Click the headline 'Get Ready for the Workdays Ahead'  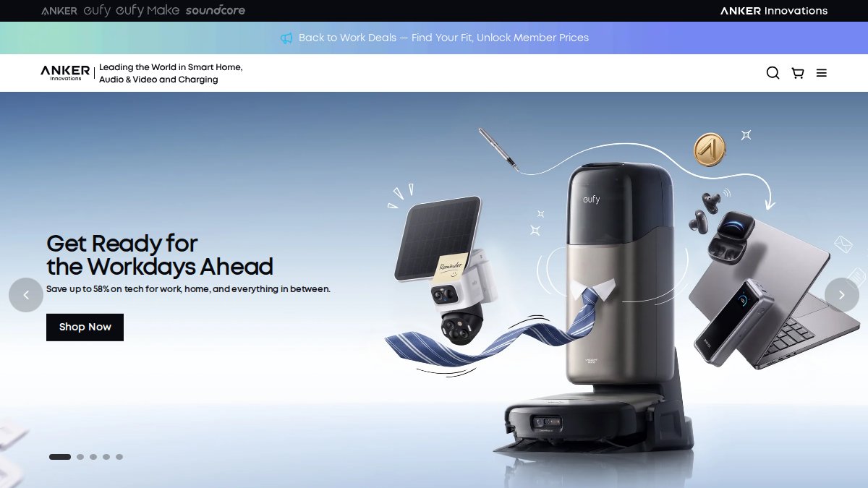pos(159,254)
